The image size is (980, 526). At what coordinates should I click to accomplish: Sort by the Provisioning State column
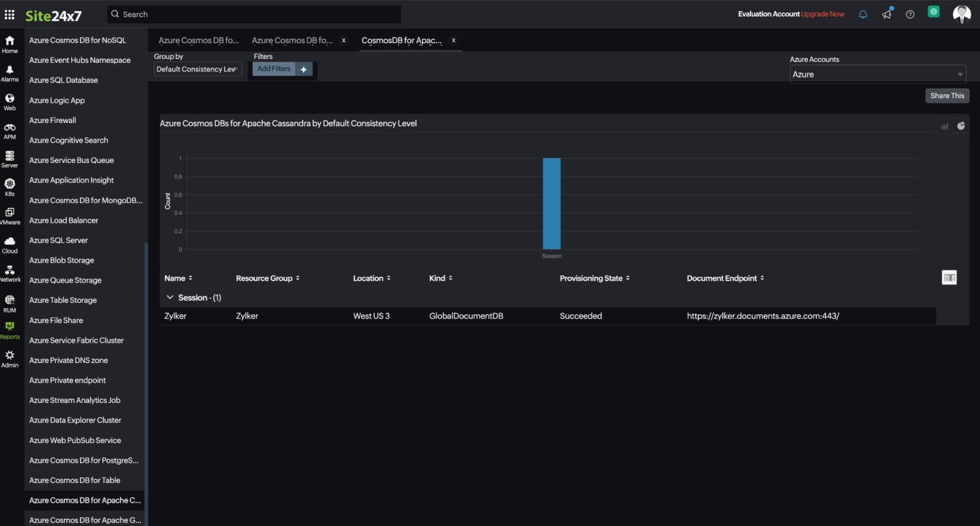coord(594,278)
